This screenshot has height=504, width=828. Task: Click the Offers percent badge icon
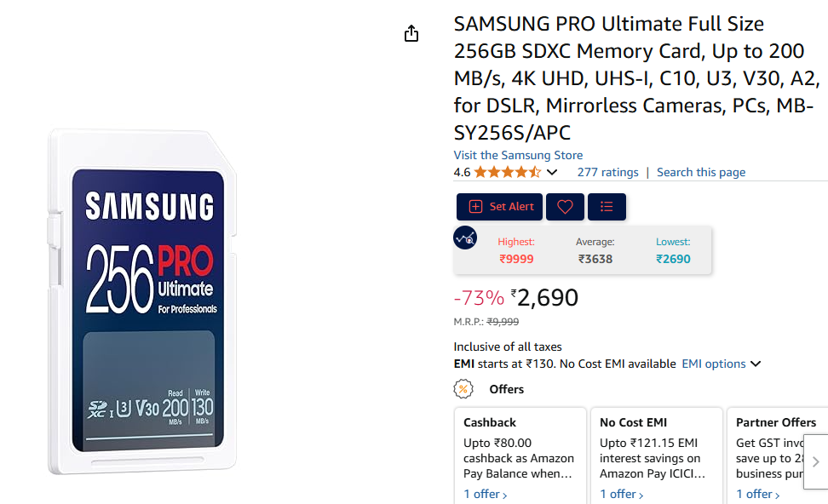[x=464, y=389]
